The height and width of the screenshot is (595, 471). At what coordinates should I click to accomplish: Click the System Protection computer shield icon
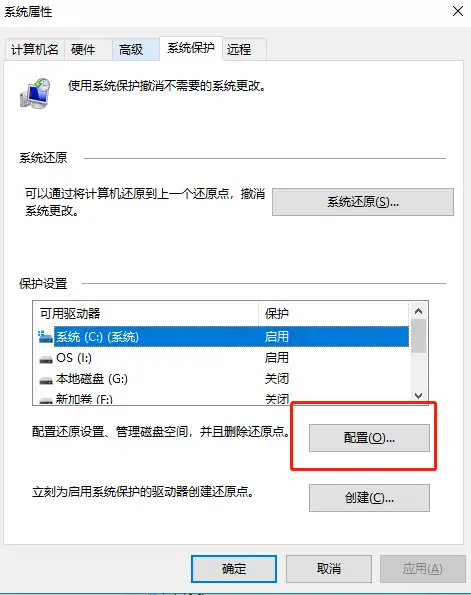(x=35, y=93)
